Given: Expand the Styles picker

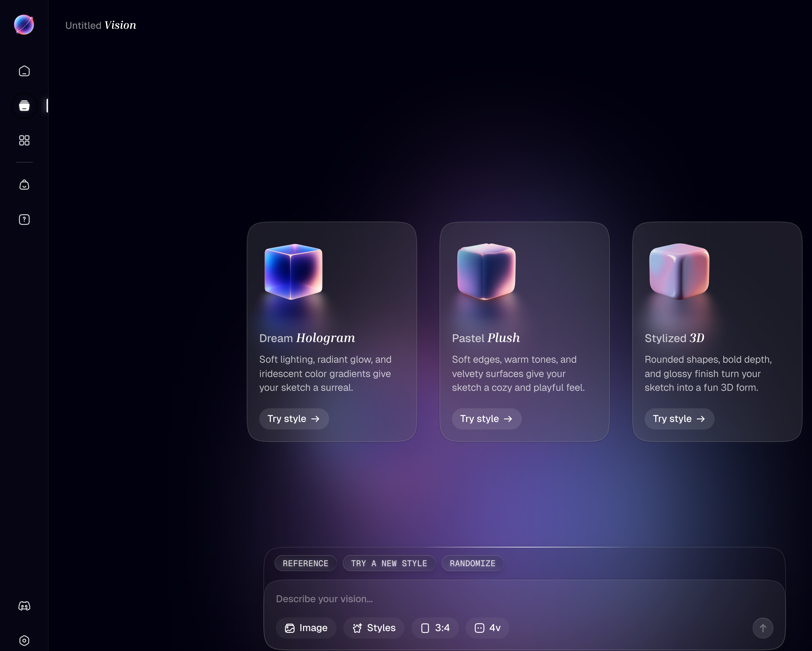Looking at the screenshot, I should [374, 628].
